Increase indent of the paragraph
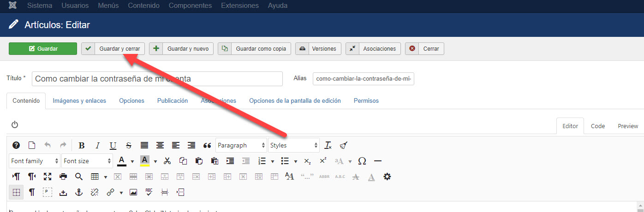 click(230, 161)
